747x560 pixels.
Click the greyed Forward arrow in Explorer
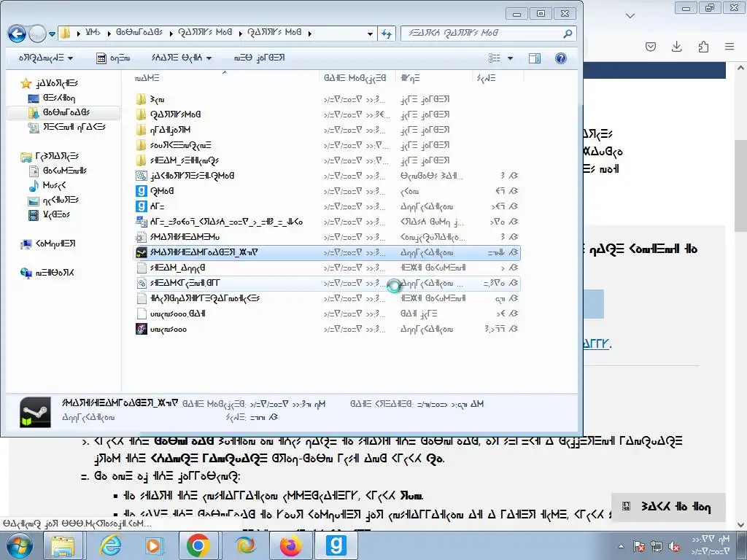click(37, 34)
